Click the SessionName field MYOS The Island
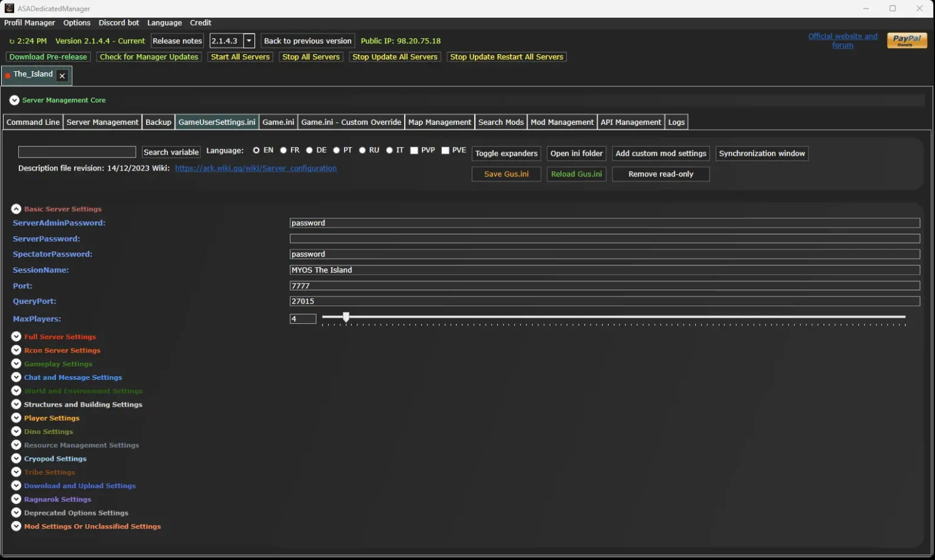This screenshot has height=560, width=935. coord(604,270)
